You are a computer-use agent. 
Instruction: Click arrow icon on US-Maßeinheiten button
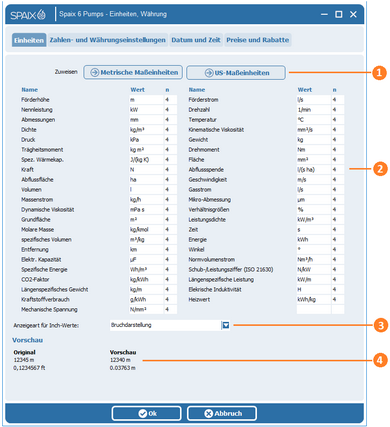[x=209, y=73]
